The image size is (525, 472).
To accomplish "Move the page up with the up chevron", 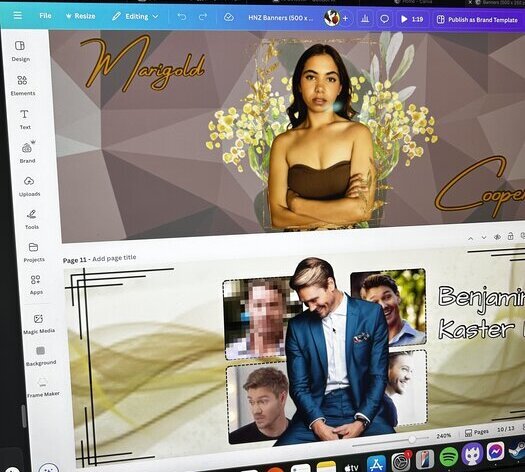I will coord(470,238).
